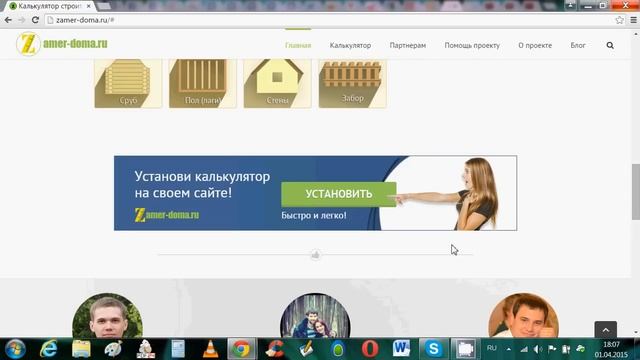Screen dimensions: 640x360
Task: Go back with browser back arrow
Action: (8, 20)
